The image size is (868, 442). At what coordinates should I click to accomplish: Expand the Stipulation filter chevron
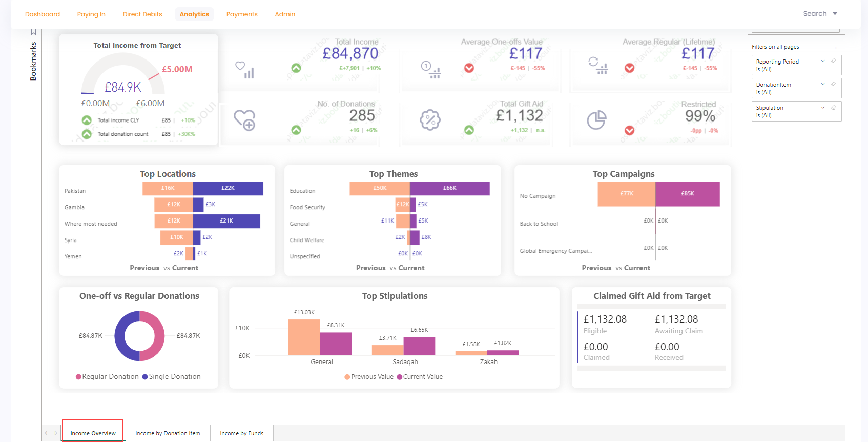click(x=823, y=107)
